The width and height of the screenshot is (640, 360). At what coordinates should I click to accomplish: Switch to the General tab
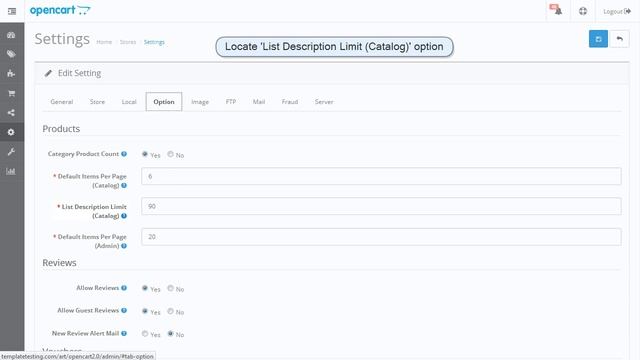pyautogui.click(x=62, y=102)
